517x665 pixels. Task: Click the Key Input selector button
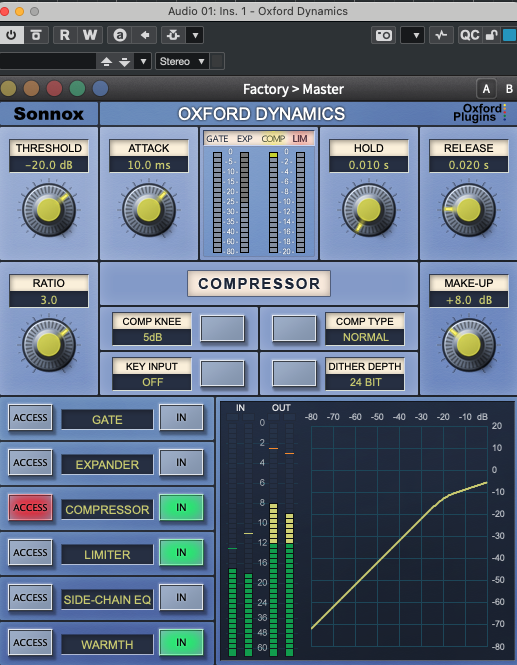tap(222, 373)
